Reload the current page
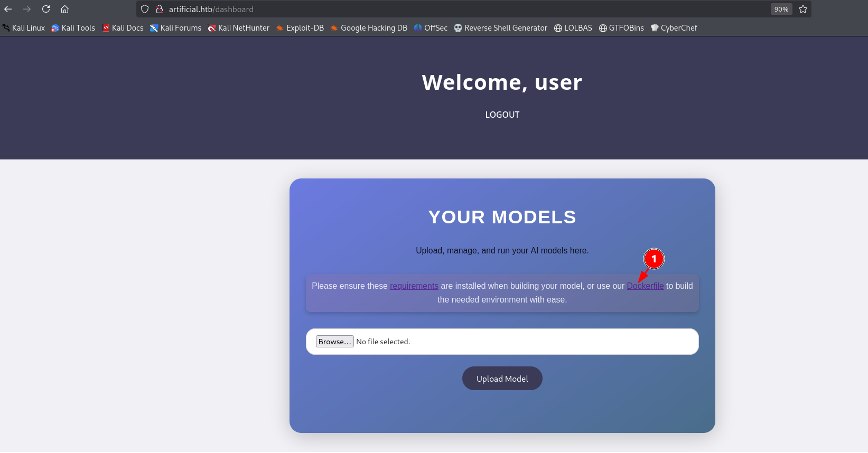 coord(46,9)
